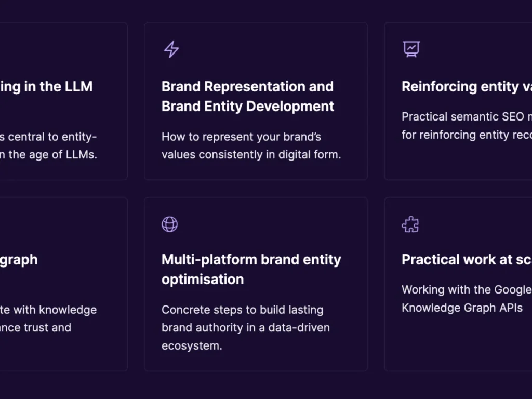The width and height of the screenshot is (532, 399).
Task: Click the 'ecosystem.' line in the Multi-platform card
Action: coord(192,346)
